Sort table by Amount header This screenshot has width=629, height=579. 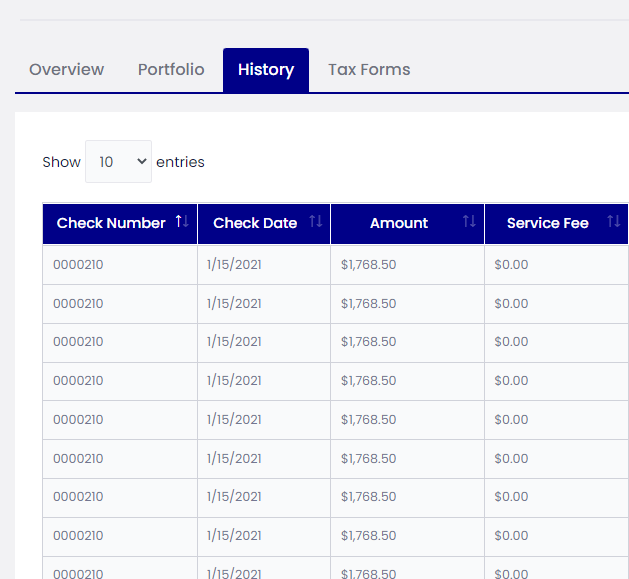(x=399, y=223)
